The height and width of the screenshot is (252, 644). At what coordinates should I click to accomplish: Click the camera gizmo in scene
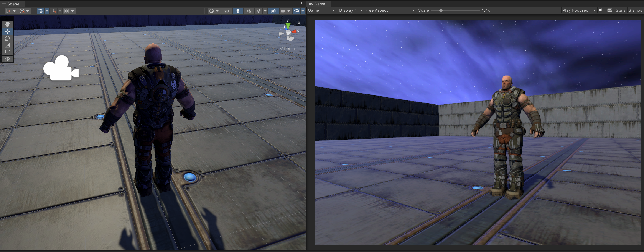point(61,68)
